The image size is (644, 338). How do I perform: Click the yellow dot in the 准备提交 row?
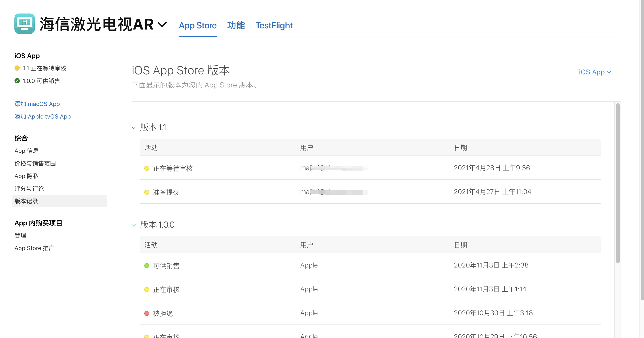[x=147, y=192]
